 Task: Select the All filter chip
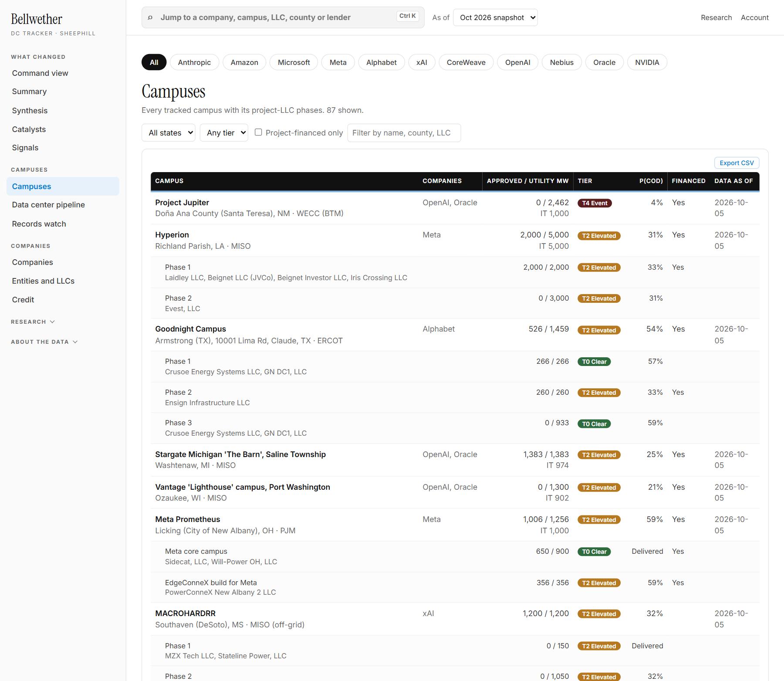(x=154, y=62)
